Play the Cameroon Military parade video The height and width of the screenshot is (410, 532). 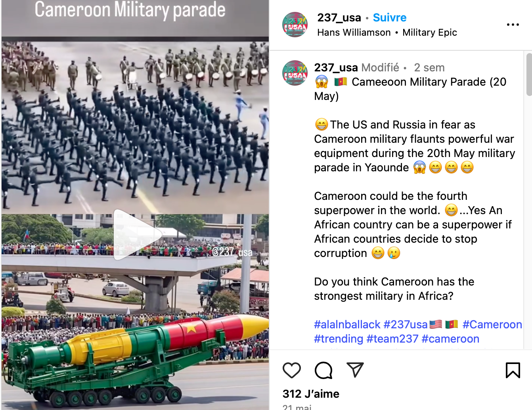137,235
